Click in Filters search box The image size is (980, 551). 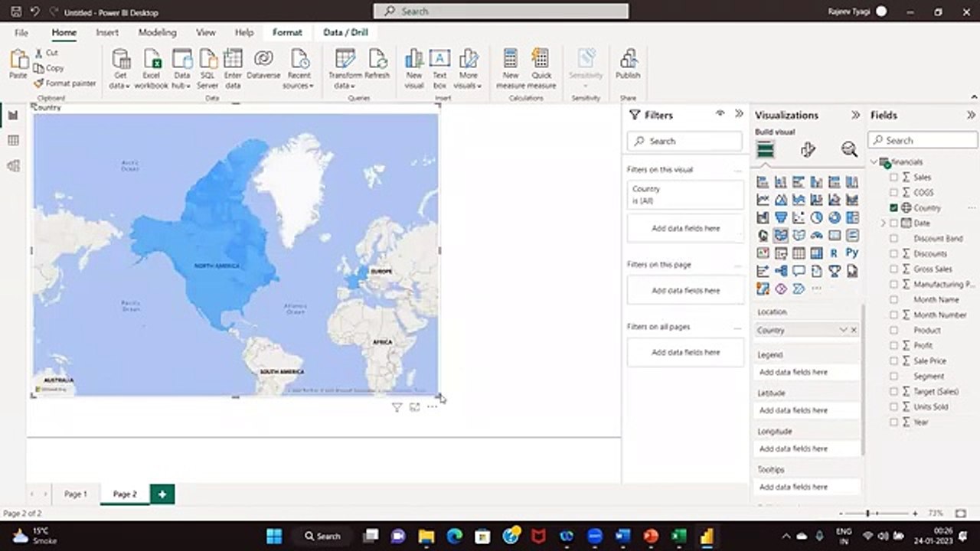[684, 141]
